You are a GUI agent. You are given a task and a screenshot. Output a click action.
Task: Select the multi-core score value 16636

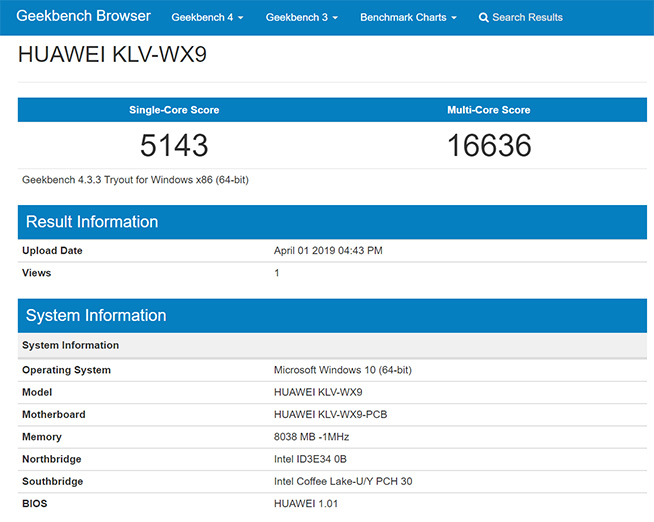click(488, 146)
